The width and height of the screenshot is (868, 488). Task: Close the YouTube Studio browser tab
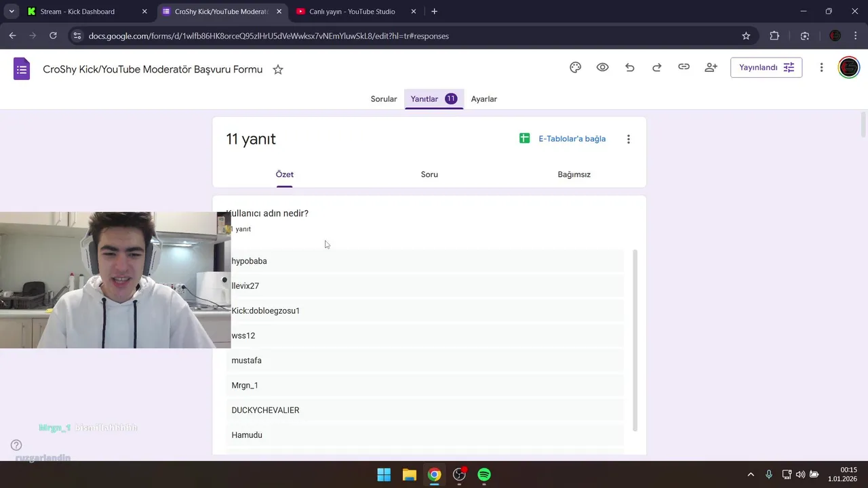click(x=413, y=12)
